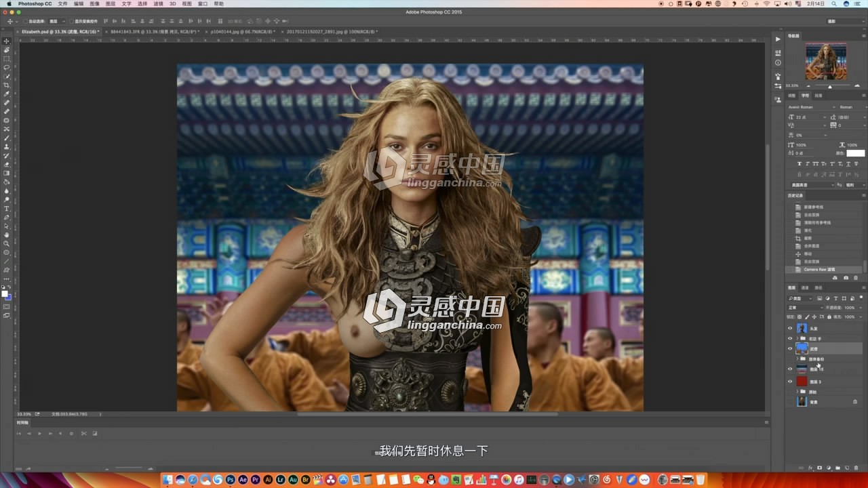Click the text color white swatch
The width and height of the screenshot is (868, 488).
click(x=856, y=153)
